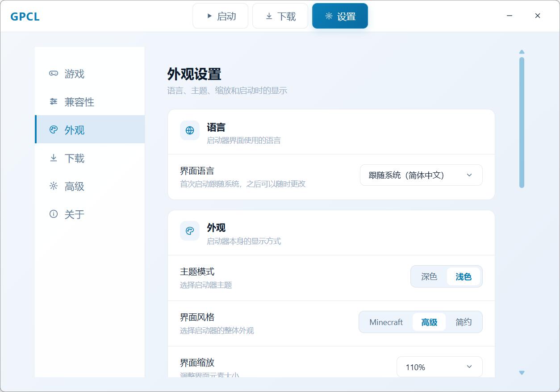Open the 启动 tab
Screen dimensions: 560x392
click(220, 16)
